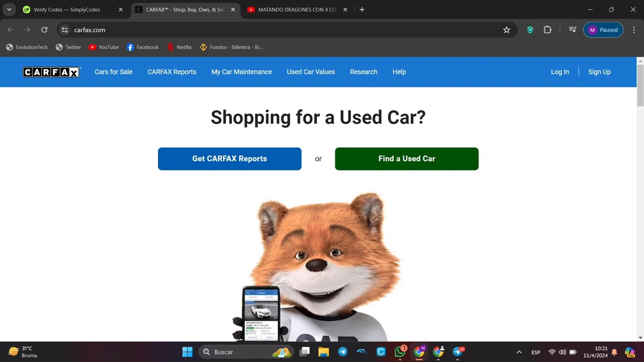
Task: Open the dolphin app icon on taskbar
Action: click(362, 352)
